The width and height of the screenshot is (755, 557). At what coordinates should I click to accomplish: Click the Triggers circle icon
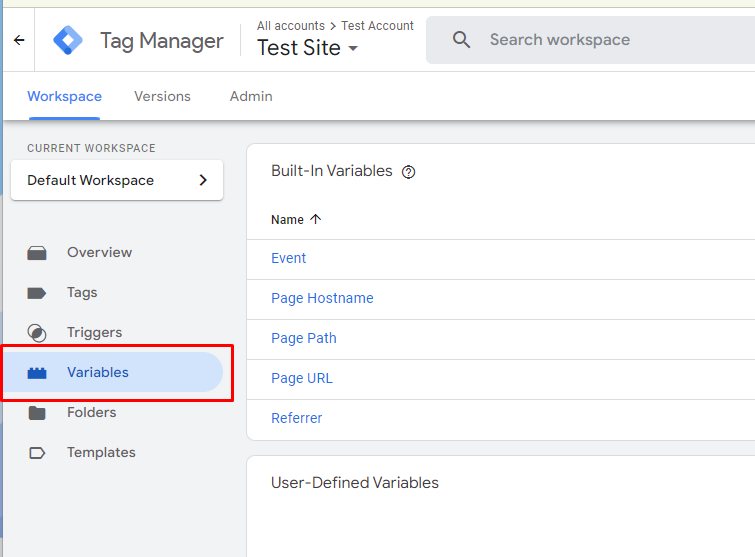[x=37, y=333]
